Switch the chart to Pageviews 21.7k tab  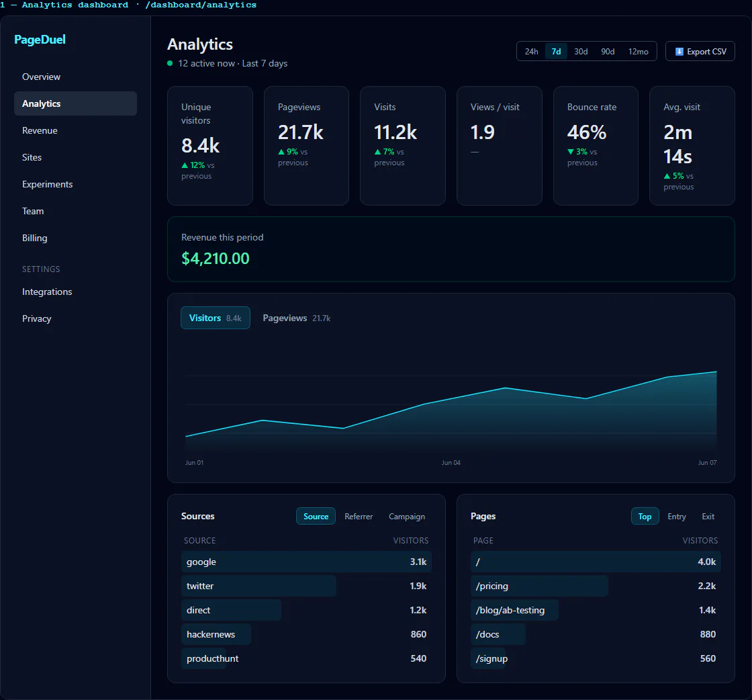tap(296, 318)
